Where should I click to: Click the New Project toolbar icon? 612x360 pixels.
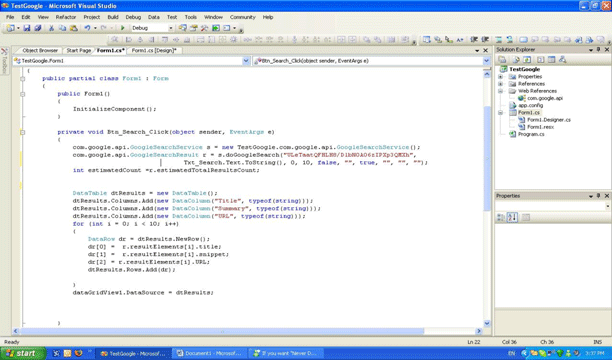coord(11,28)
